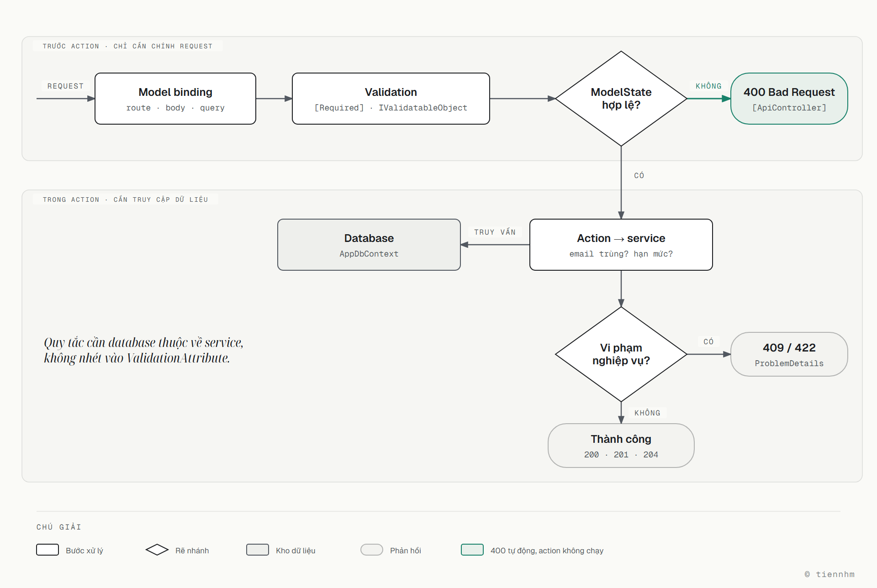Click the REQUEST arrow label
This screenshot has width=877, height=588.
click(65, 86)
